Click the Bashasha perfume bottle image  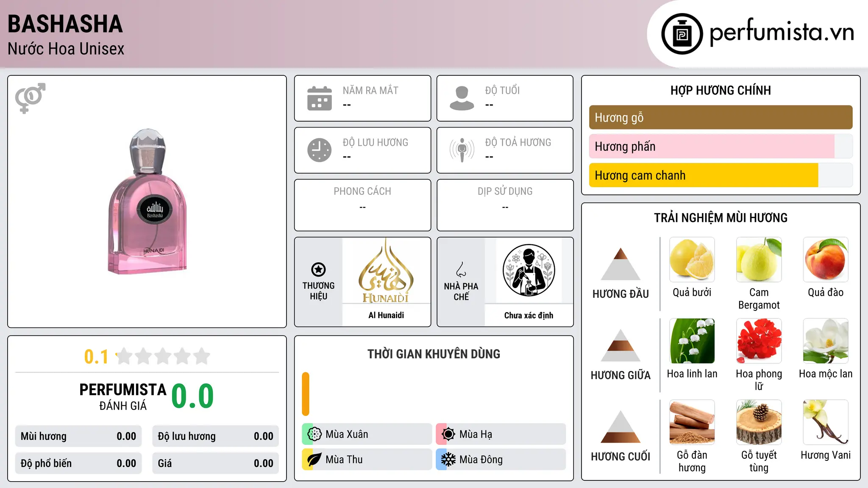pos(147,201)
